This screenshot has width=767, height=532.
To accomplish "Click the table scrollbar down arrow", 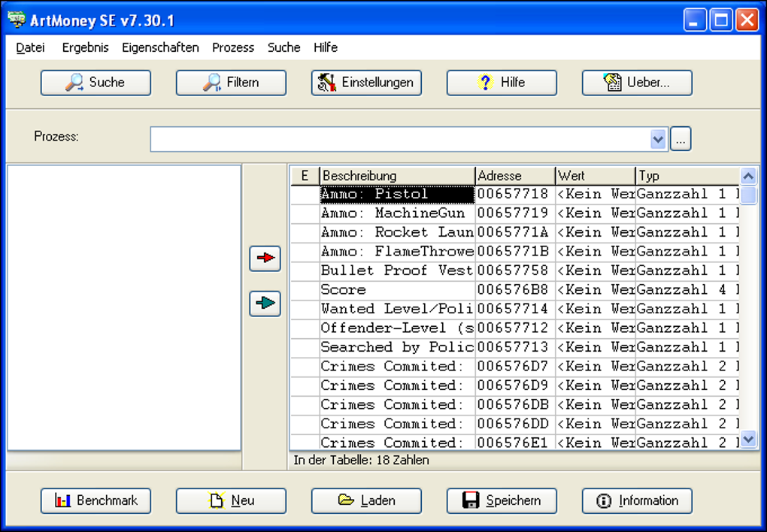I will point(748,439).
